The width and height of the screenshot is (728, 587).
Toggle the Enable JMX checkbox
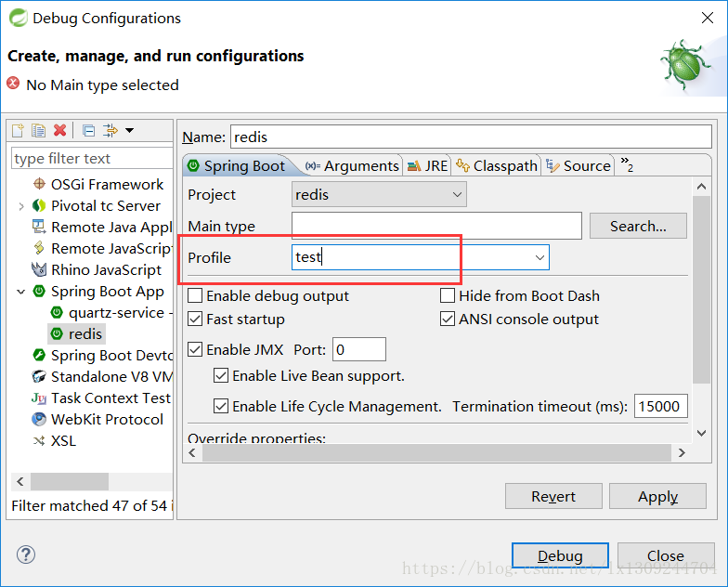click(x=195, y=349)
